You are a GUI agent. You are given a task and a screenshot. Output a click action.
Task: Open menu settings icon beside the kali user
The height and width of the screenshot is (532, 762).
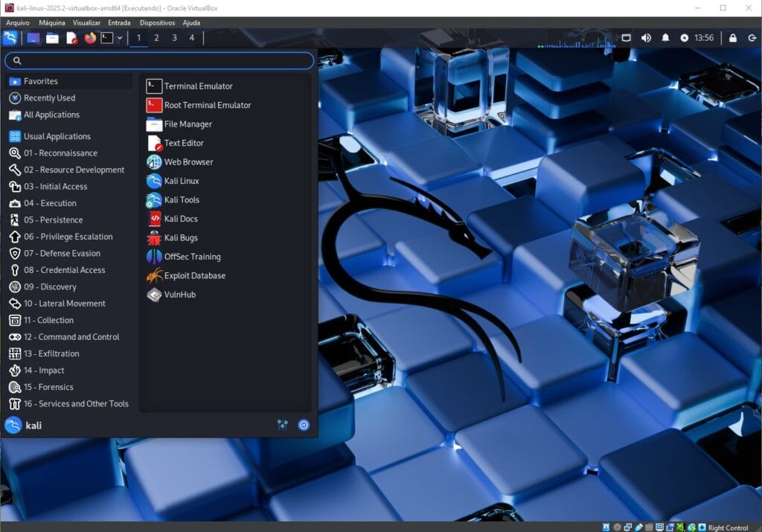pyautogui.click(x=283, y=425)
